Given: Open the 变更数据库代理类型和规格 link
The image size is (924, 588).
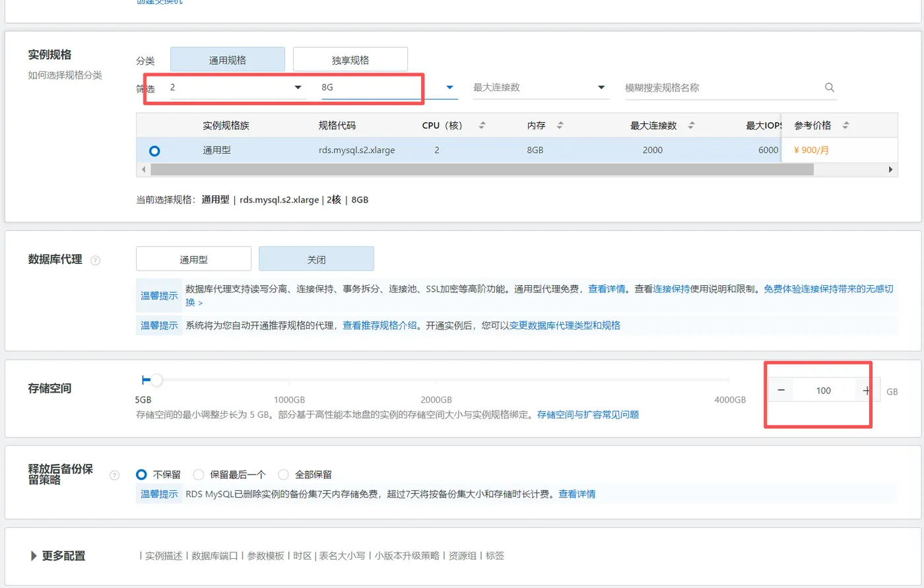Looking at the screenshot, I should (x=565, y=325).
